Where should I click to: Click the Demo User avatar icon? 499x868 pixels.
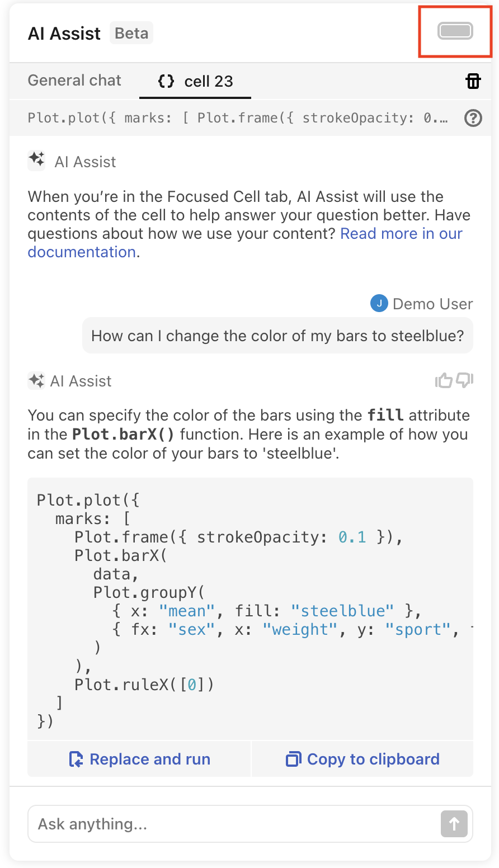[379, 304]
